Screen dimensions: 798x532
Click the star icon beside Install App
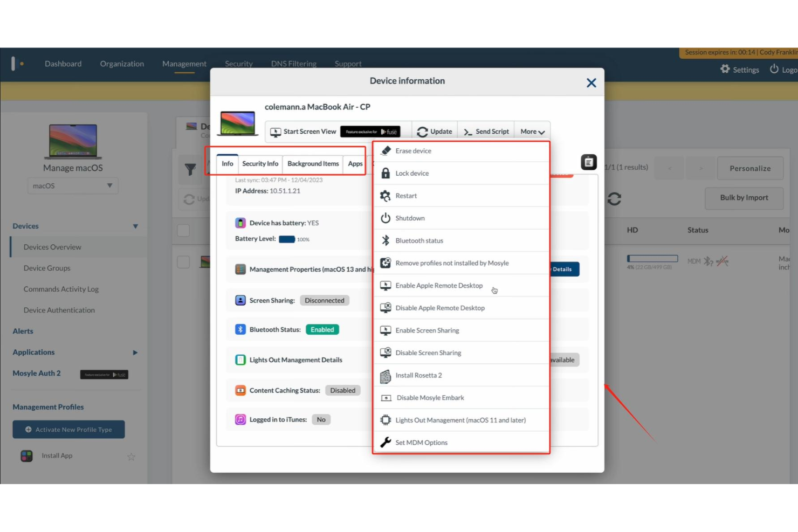coord(131,457)
